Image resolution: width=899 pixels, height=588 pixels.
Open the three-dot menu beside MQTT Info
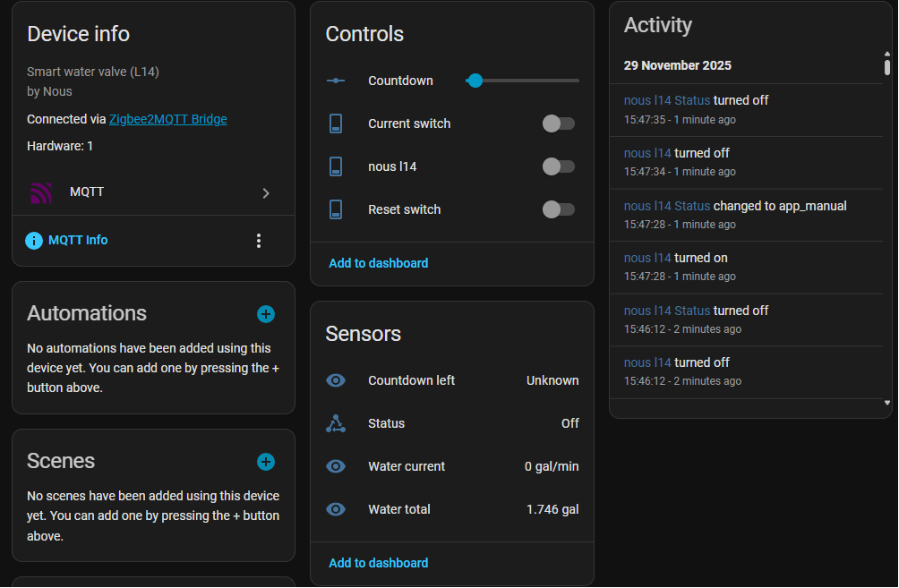(259, 241)
